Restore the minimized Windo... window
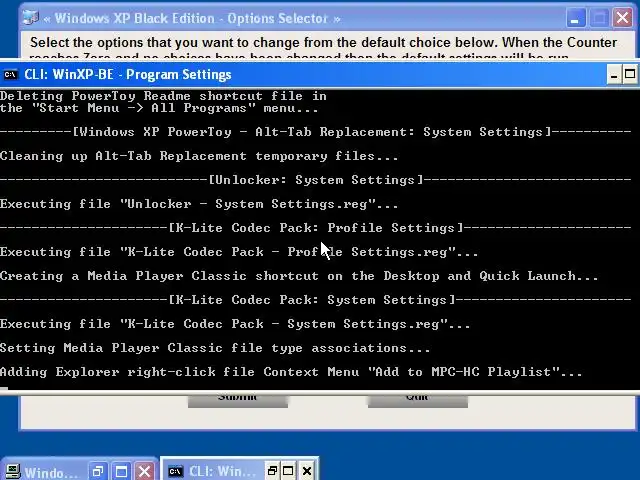640x480 pixels. point(98,471)
